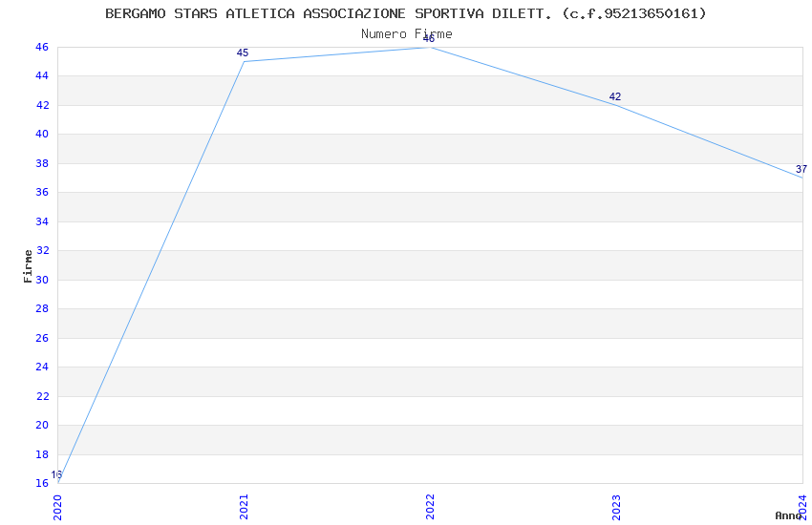This screenshot has height=525, width=812.
Task: Click the y-axis tick label 36
Action: (x=42, y=193)
